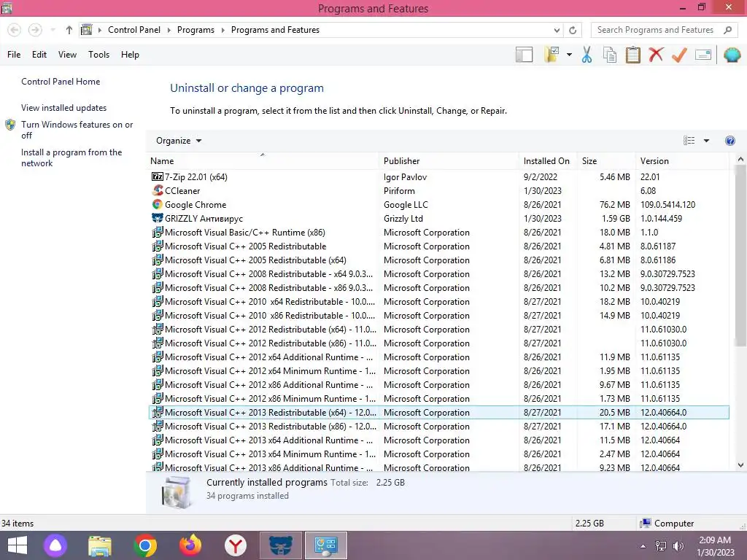This screenshot has height=560, width=747.
Task: Open the File menu
Action: (14, 55)
